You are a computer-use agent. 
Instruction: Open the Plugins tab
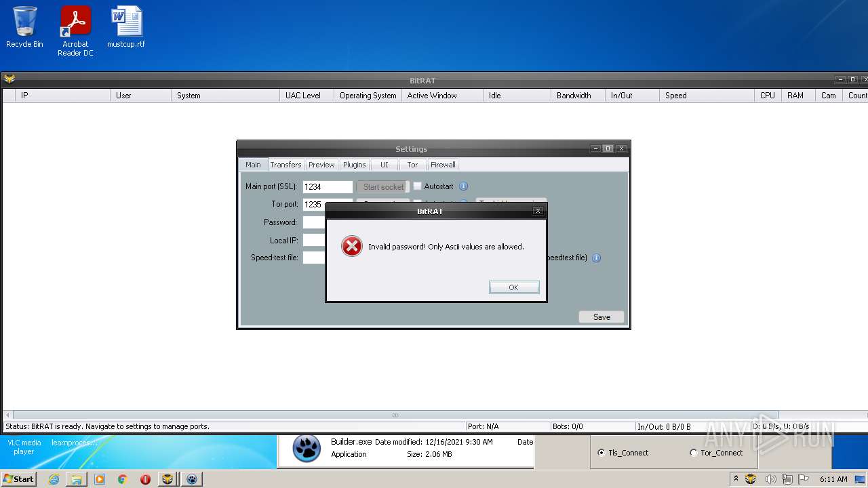click(355, 165)
